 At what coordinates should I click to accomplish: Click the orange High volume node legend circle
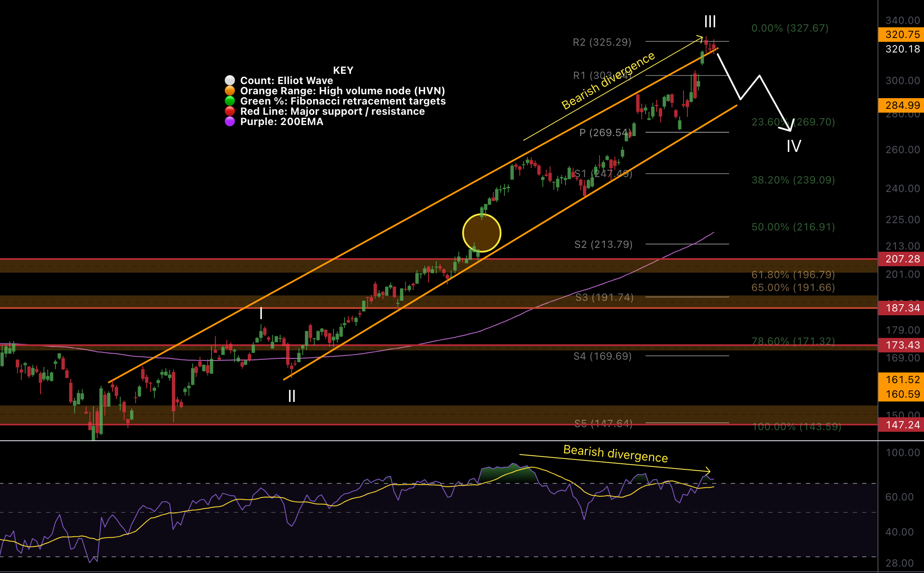[x=230, y=91]
